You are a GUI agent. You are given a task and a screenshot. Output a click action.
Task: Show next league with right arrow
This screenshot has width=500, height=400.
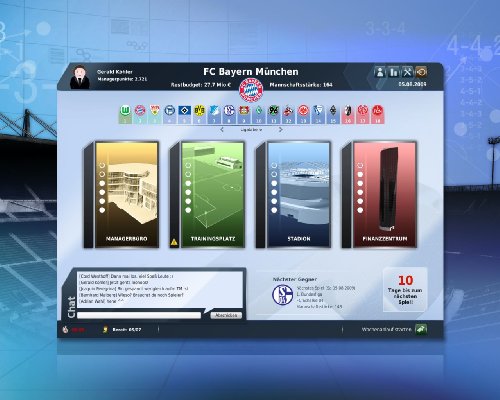point(281,130)
